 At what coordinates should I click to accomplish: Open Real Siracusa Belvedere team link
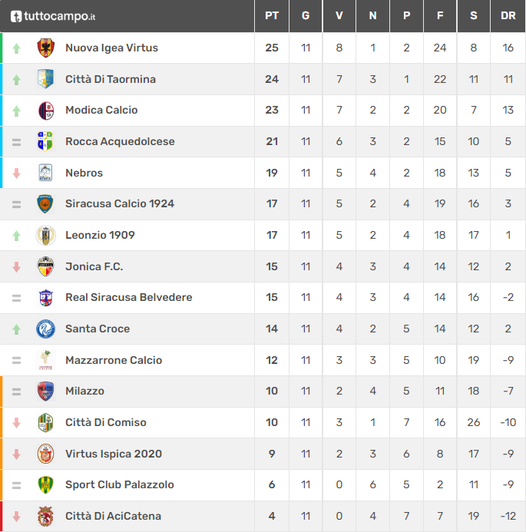(129, 297)
